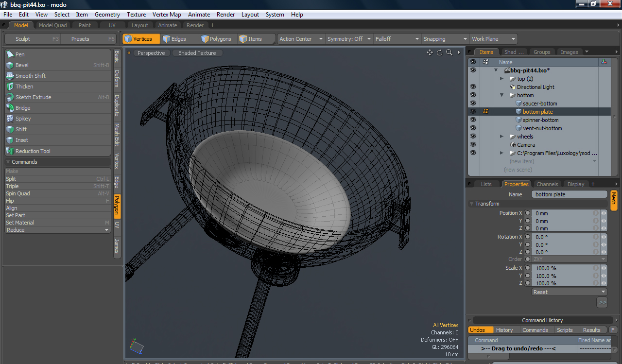
Task: Toggle visibility of bbq-pit44.lxo scene
Action: (473, 70)
